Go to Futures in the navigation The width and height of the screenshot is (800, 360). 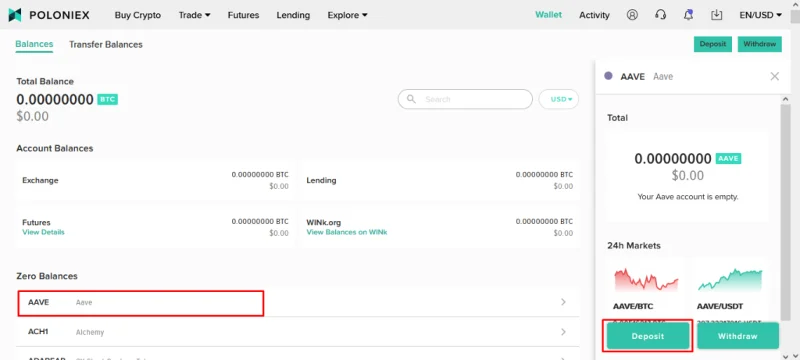pos(243,15)
